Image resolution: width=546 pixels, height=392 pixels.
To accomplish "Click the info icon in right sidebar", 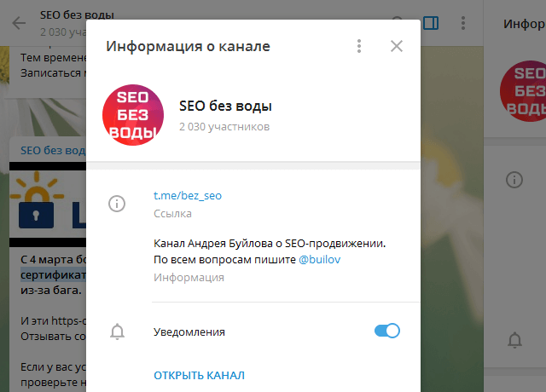I will coord(514,180).
